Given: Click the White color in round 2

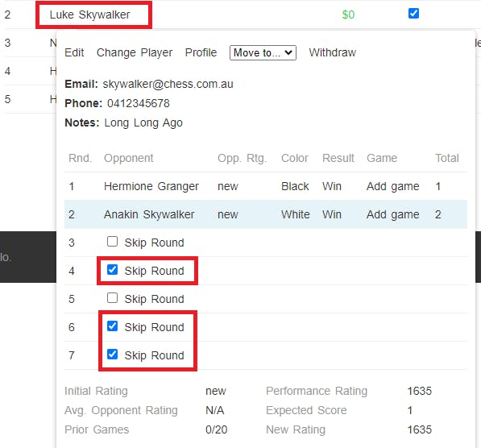Looking at the screenshot, I should 296,214.
